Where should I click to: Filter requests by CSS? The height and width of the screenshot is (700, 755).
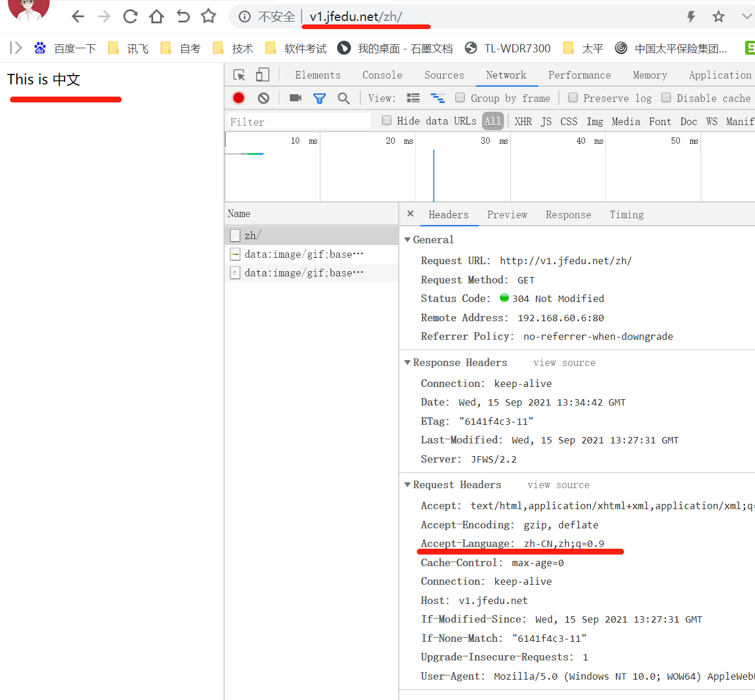pyautogui.click(x=569, y=122)
